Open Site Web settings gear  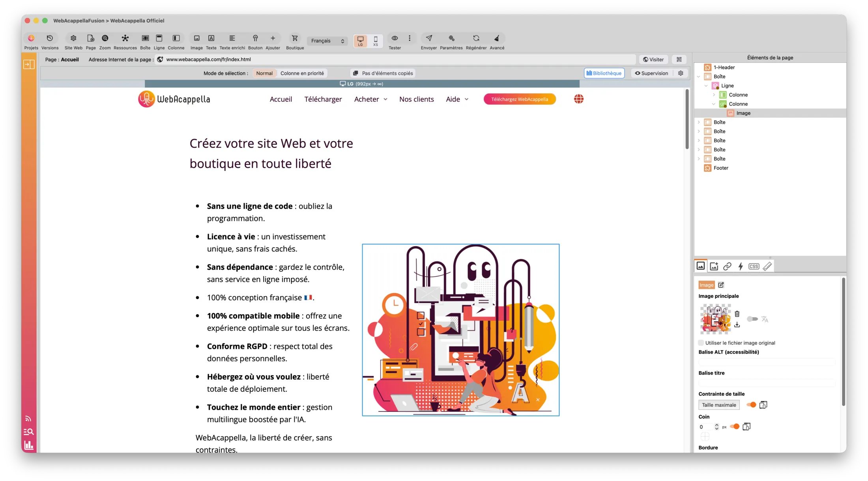[x=73, y=38]
